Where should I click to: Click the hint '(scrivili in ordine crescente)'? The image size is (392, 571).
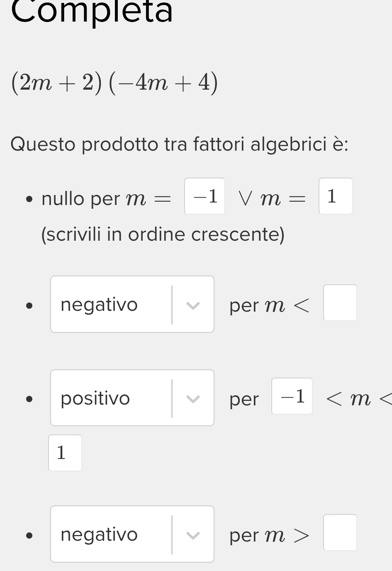point(163,234)
